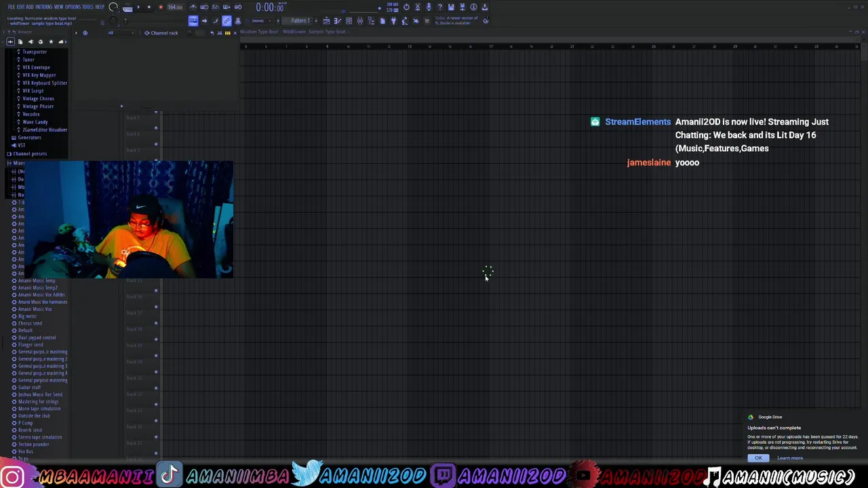Viewport: 868px width, 488px height.
Task: Select the Techno pounder mixer preset
Action: pos(33,444)
